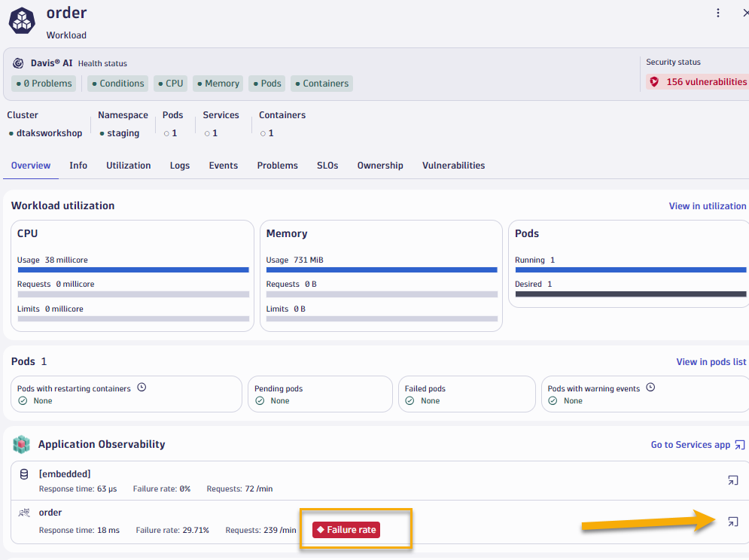Click the Application Observability icon

click(x=21, y=444)
